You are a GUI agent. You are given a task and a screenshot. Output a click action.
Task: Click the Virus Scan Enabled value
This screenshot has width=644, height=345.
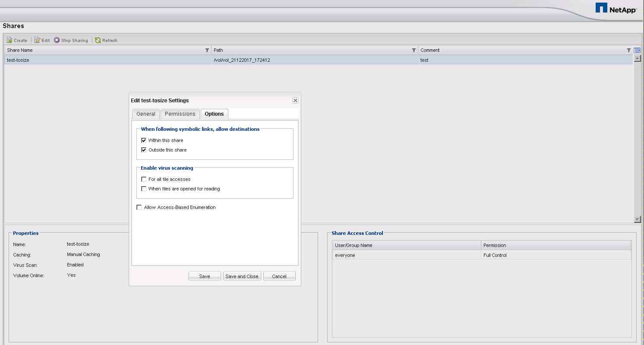[x=75, y=265]
